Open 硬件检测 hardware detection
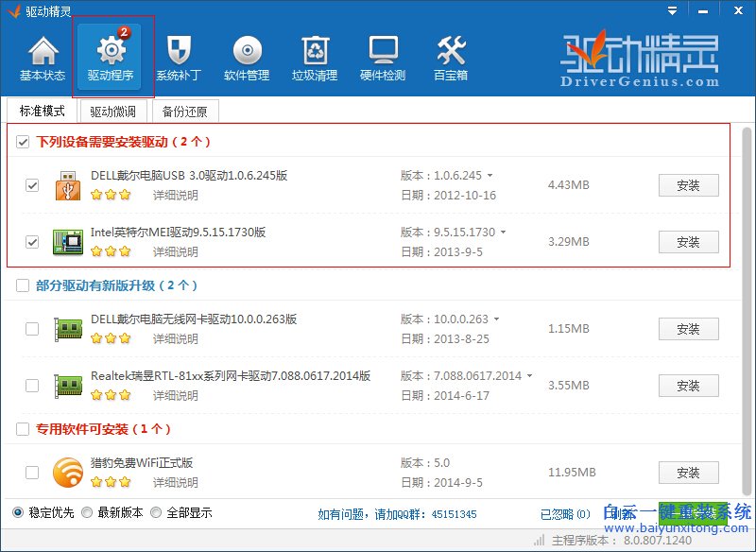The width and height of the screenshot is (756, 552). [382, 55]
